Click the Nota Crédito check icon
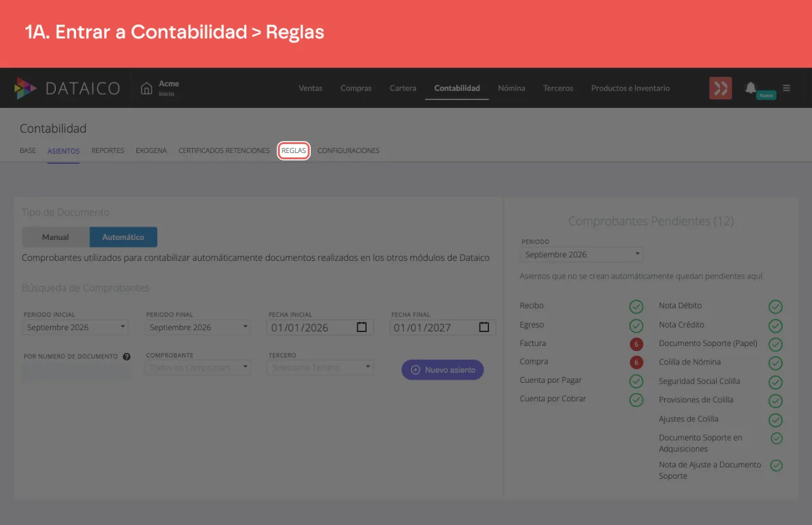 tap(775, 326)
